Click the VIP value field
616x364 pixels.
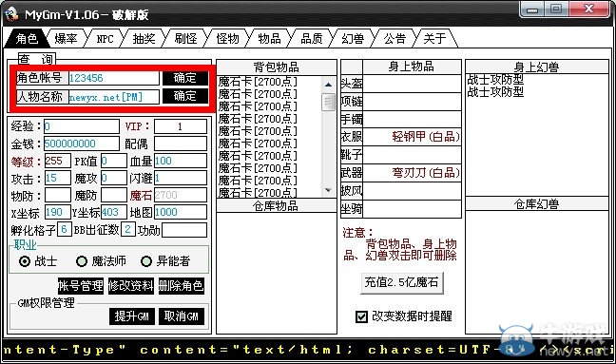point(181,126)
